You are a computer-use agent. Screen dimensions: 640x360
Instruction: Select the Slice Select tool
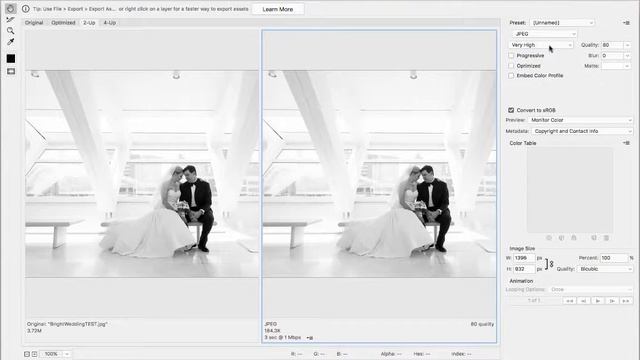click(11, 19)
